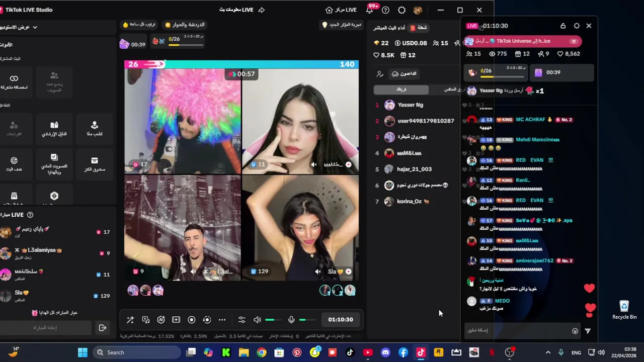Open the help question mark icon
The image size is (644, 362).
click(385, 10)
